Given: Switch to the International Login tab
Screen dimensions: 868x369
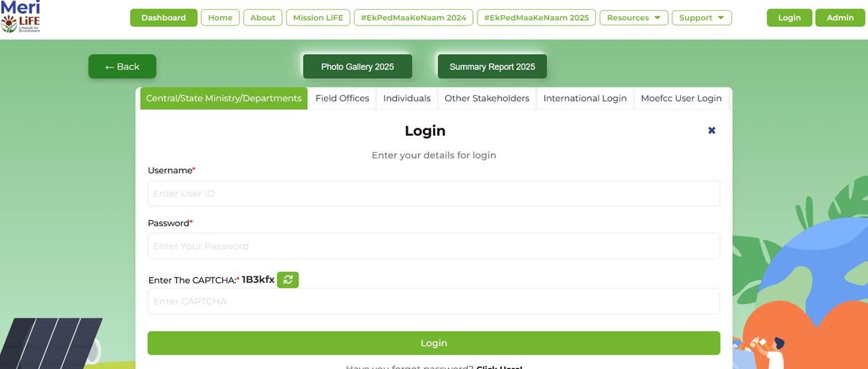Looking at the screenshot, I should click(x=585, y=98).
